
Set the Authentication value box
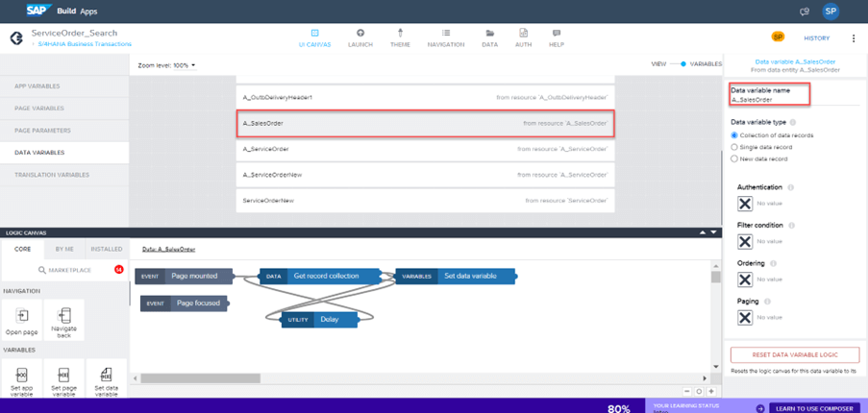point(745,204)
